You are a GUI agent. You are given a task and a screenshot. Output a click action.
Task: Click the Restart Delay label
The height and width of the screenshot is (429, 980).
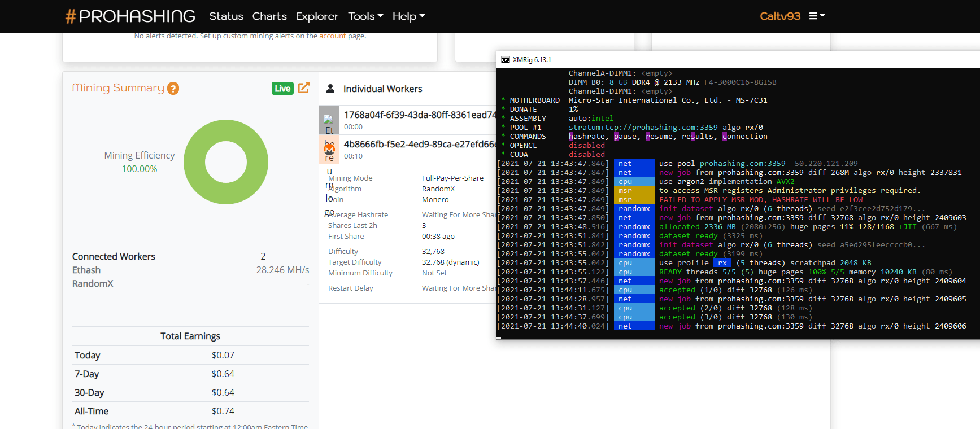(x=351, y=288)
